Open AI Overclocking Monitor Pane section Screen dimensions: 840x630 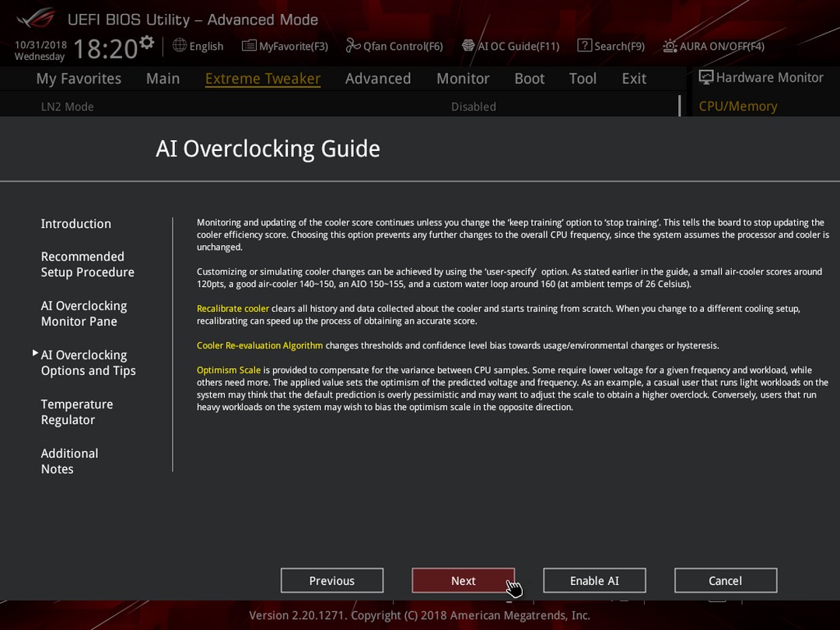click(x=84, y=313)
